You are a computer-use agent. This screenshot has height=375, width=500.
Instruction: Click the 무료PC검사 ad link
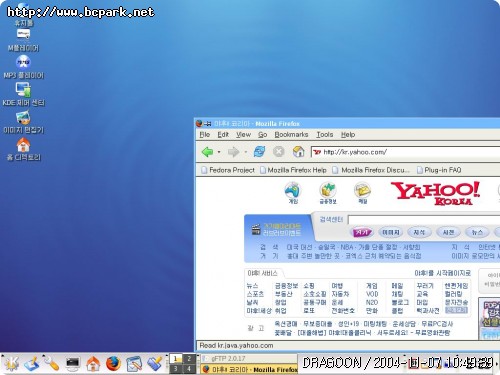click(437, 324)
